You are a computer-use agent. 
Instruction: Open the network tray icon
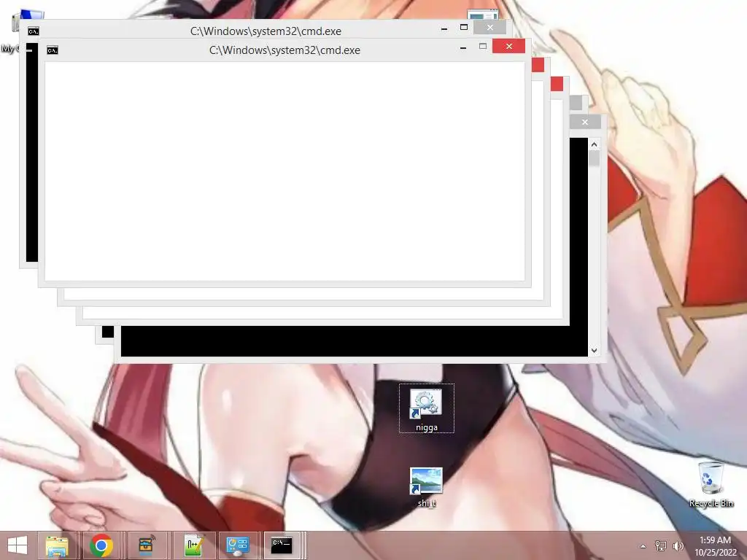(661, 545)
